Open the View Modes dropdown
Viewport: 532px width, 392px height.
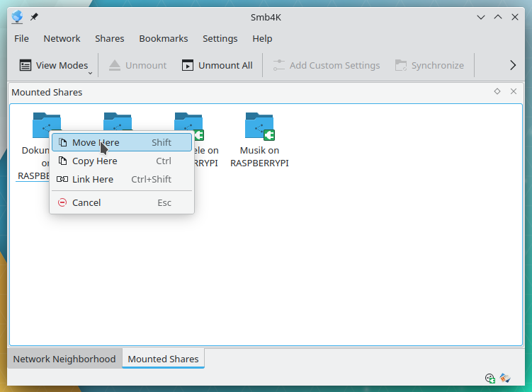coord(56,65)
